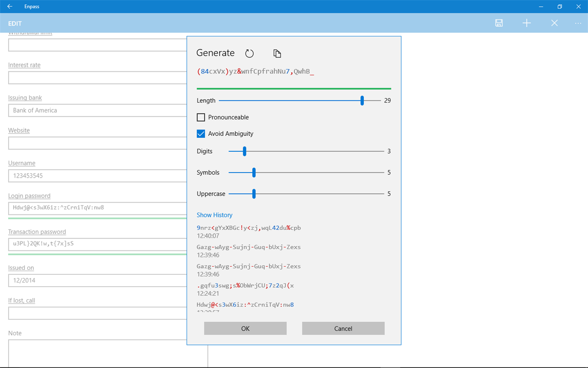Uncheck the Avoid Ambiguity checkbox
588x368 pixels.
click(201, 134)
